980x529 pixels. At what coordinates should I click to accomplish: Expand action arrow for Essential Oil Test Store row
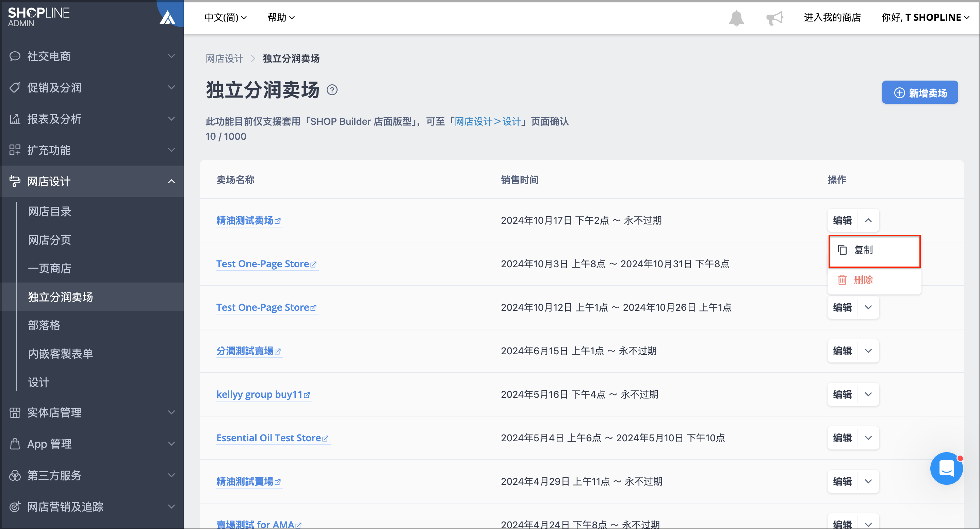[868, 438]
